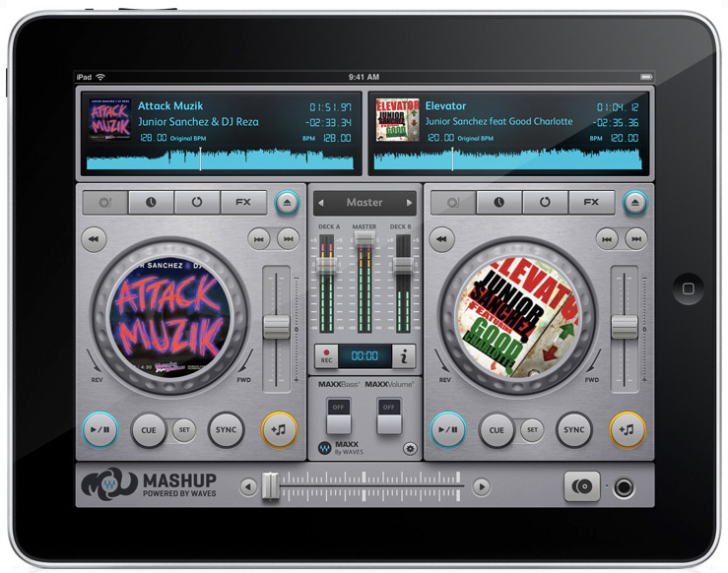
Task: Click the Elevator track title
Action: (445, 105)
